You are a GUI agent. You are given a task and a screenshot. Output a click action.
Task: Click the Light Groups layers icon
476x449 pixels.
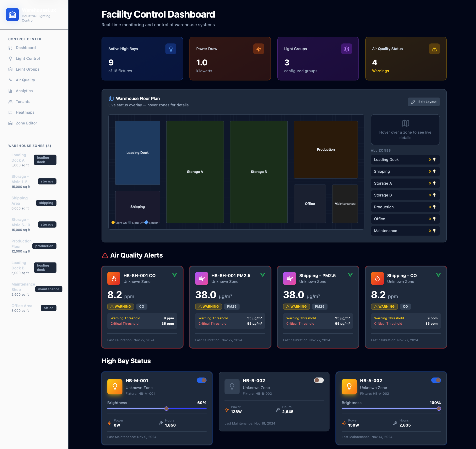[x=346, y=49]
